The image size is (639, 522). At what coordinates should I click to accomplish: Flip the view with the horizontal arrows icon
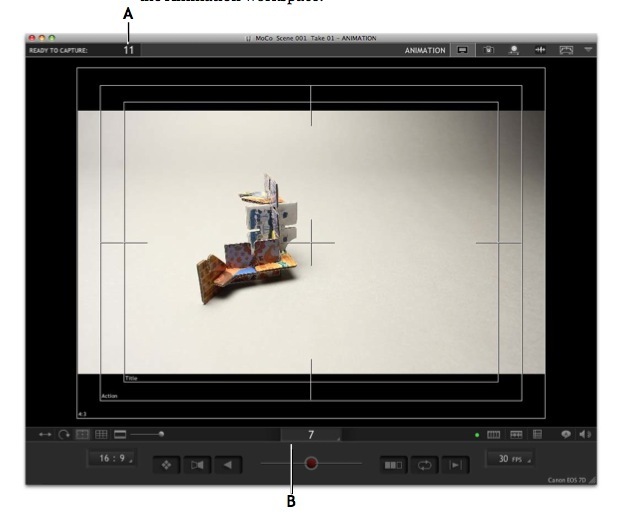tap(45, 435)
